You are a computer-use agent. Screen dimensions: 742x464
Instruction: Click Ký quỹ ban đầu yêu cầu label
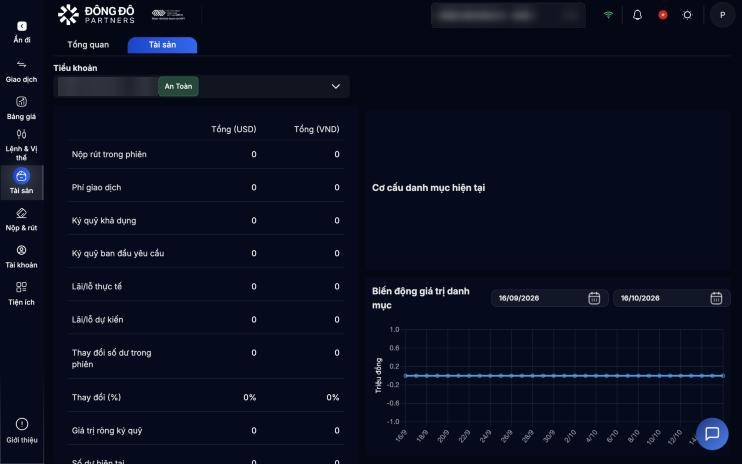tap(118, 253)
